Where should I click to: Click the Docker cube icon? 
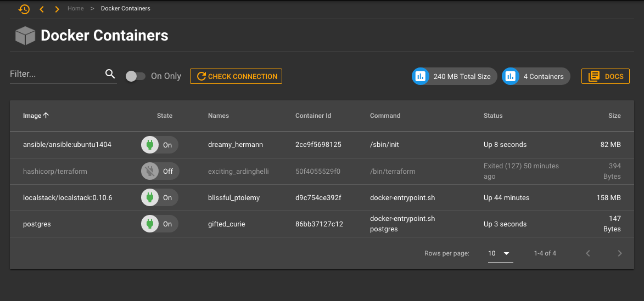(25, 36)
